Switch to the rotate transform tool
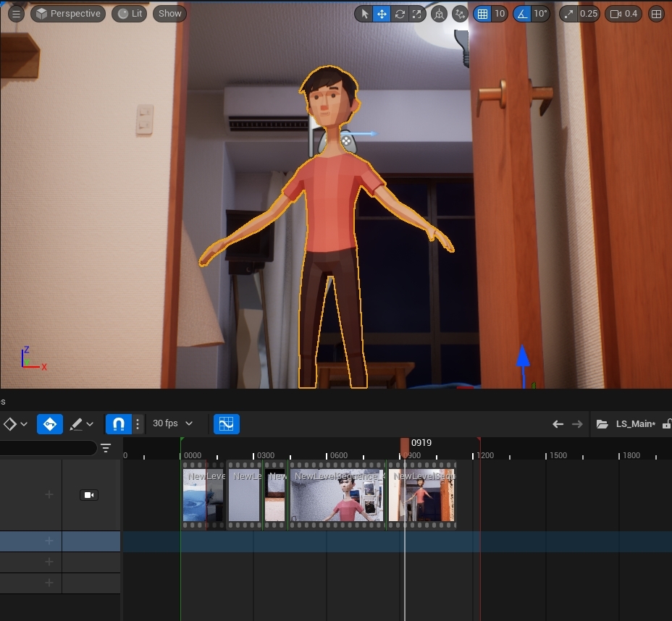 400,14
